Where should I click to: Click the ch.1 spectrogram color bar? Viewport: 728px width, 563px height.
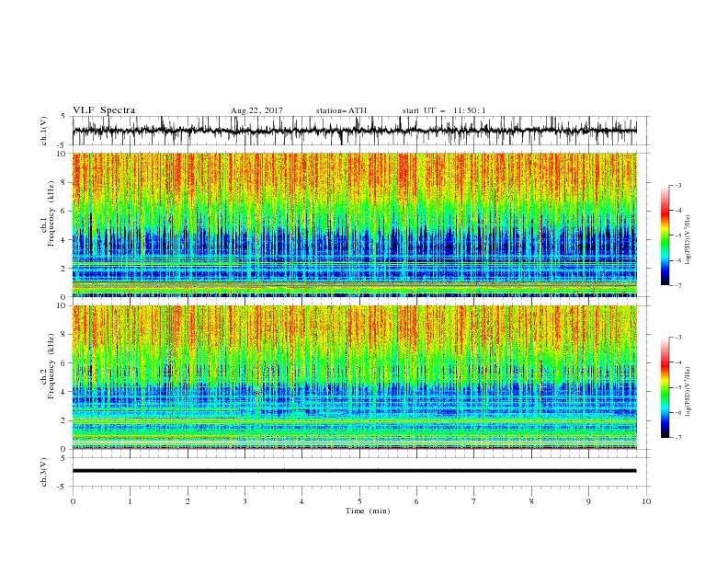coord(665,236)
